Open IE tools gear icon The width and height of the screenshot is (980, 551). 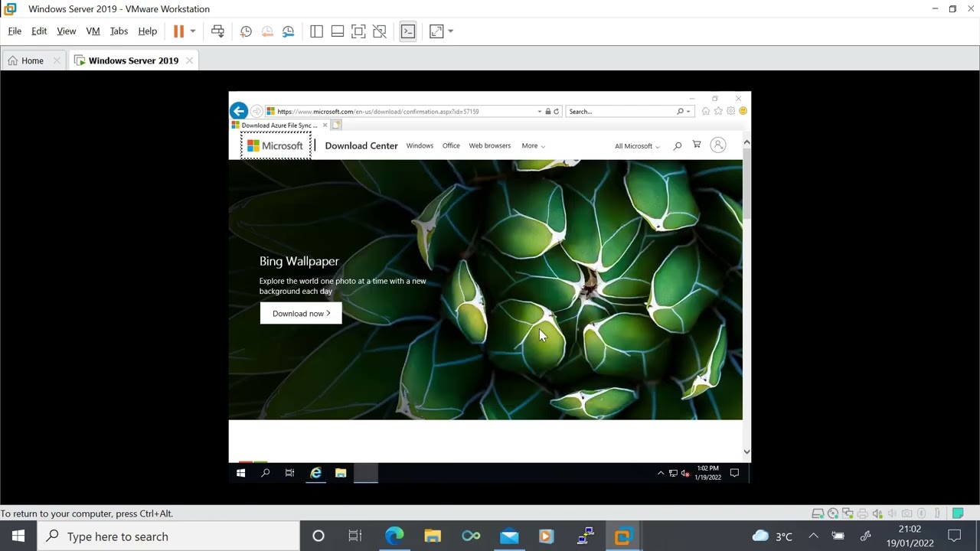point(730,112)
